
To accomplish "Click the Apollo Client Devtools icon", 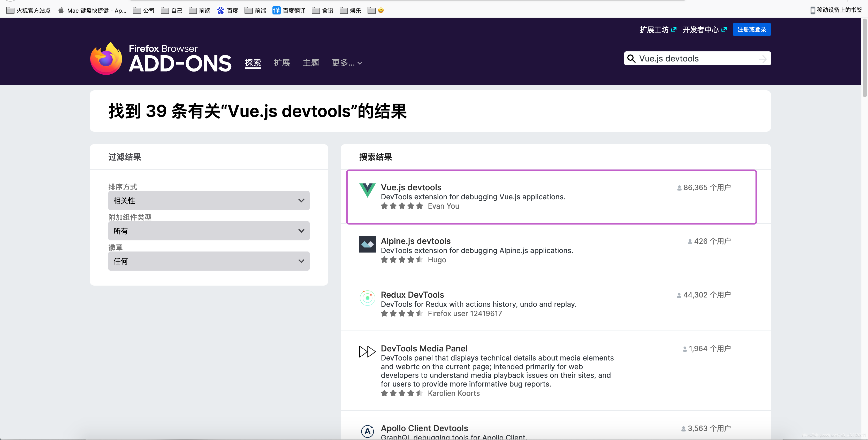I will pyautogui.click(x=367, y=431).
